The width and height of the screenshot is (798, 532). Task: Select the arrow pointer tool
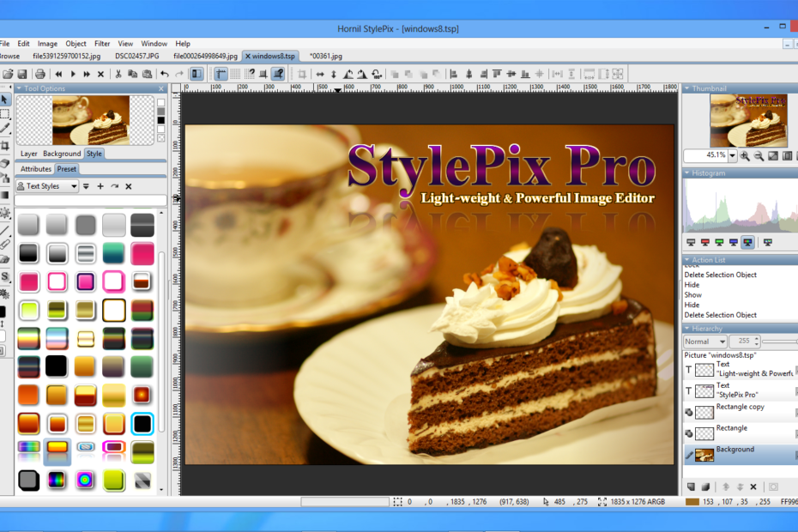[x=4, y=100]
